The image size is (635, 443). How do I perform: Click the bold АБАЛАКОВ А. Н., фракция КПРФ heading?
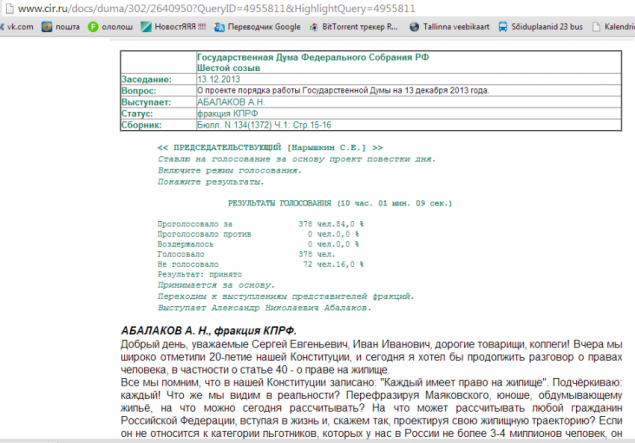coord(209,330)
